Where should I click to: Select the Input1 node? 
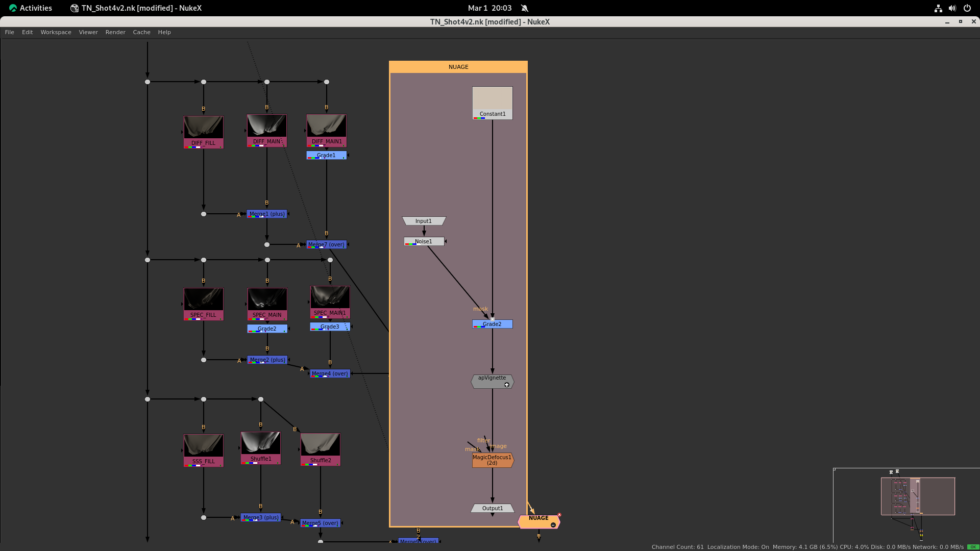[x=424, y=221]
